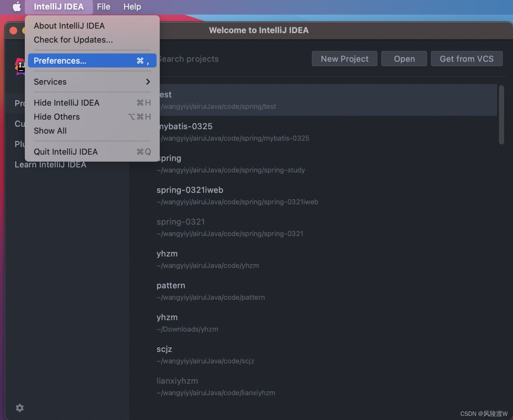
Task: Open the File menu
Action: (103, 7)
